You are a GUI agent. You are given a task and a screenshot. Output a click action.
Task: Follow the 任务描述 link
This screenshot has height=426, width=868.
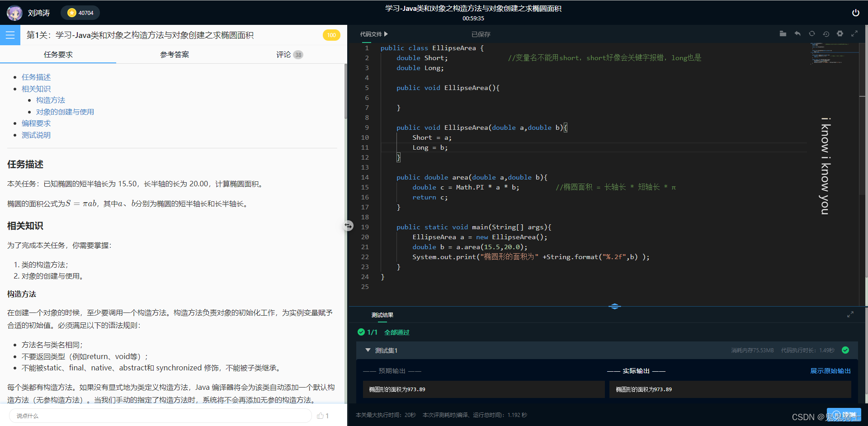point(36,77)
